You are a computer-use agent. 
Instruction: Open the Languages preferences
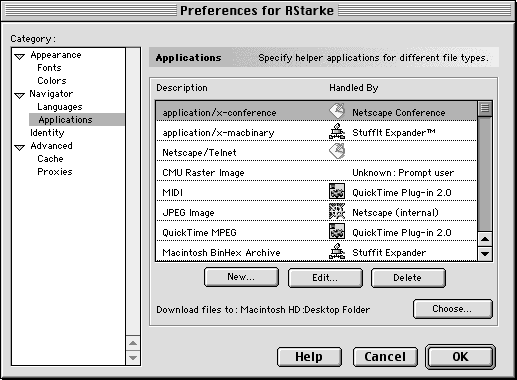click(x=60, y=107)
